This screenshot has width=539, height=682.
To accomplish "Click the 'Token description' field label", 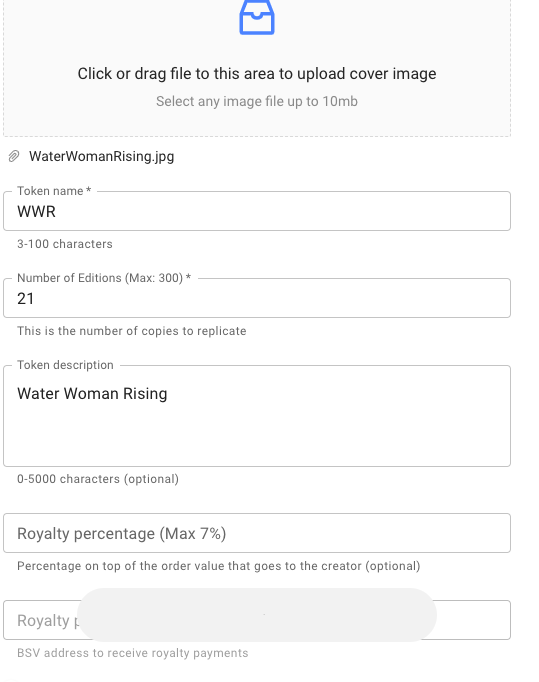I will click(65, 365).
